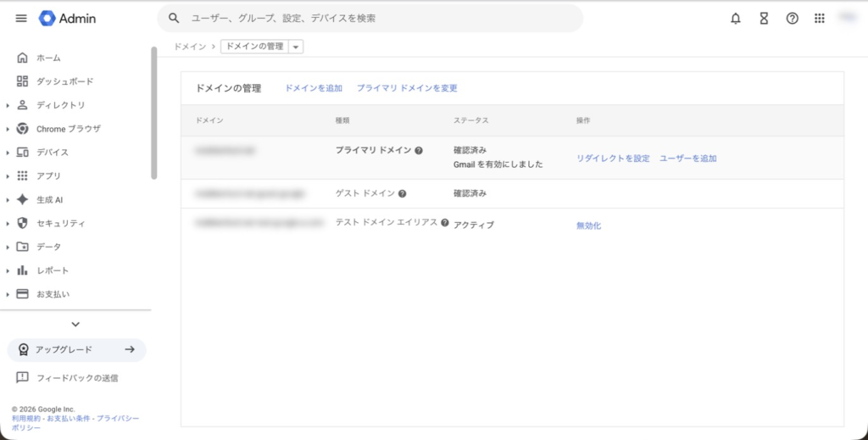Click the ドメインを追加 link
Screen dimensions: 868x440
(x=314, y=88)
